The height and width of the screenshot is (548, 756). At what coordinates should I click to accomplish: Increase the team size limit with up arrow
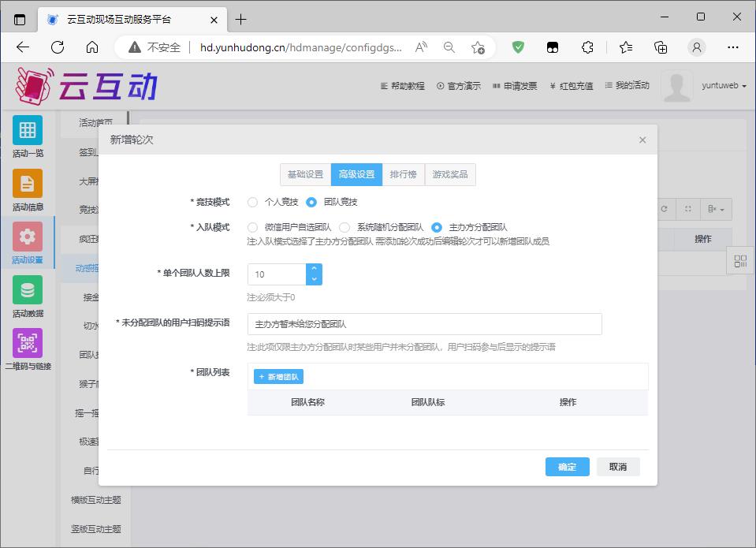tap(315, 269)
